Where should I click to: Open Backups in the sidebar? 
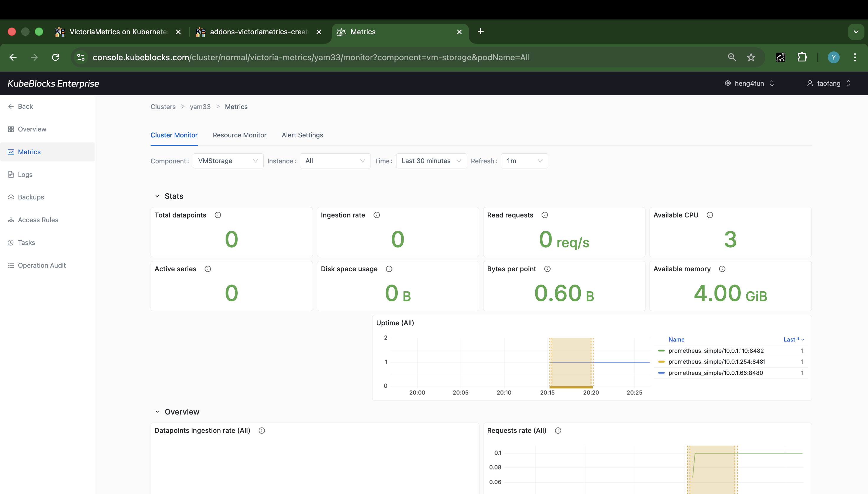pos(48,197)
